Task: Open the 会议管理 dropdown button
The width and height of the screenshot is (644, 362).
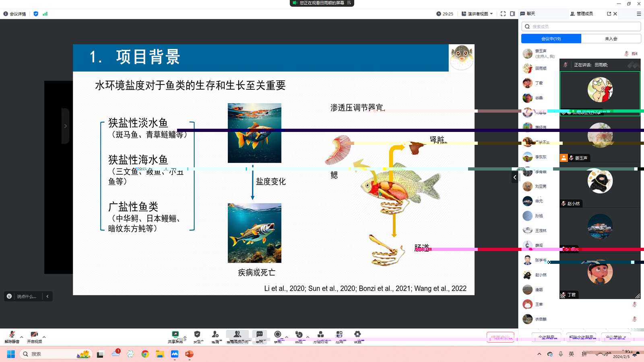Action: click(x=616, y=337)
